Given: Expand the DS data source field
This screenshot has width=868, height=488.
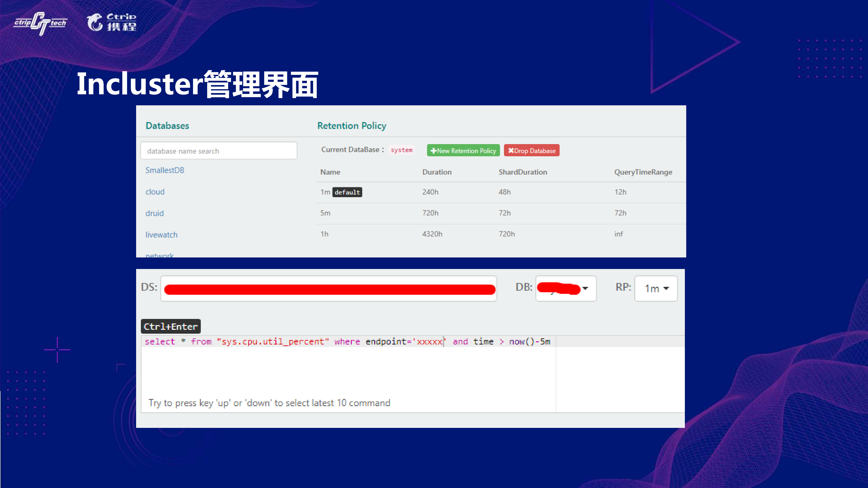Looking at the screenshot, I should tap(329, 288).
